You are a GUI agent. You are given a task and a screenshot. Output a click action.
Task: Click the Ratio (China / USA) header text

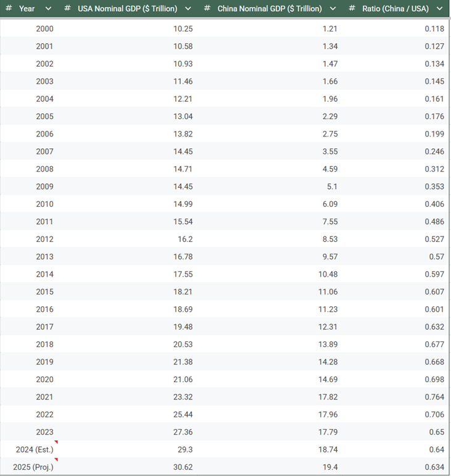point(394,9)
